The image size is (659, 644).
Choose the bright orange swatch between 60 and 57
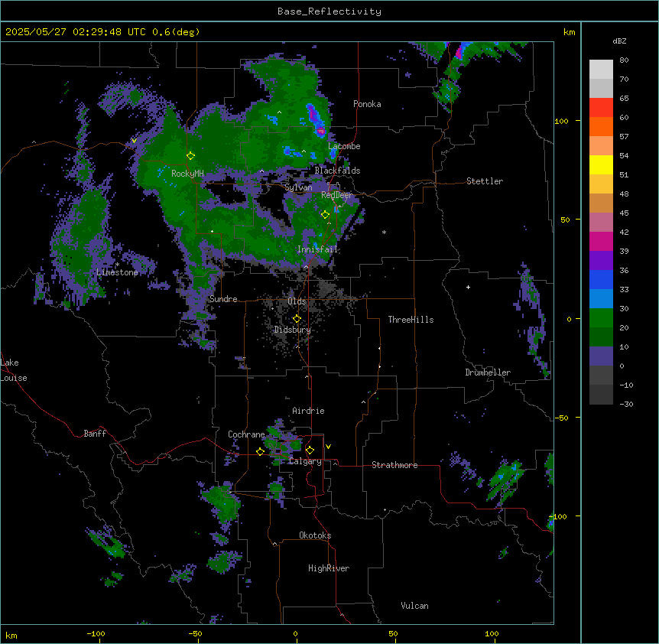tap(601, 126)
